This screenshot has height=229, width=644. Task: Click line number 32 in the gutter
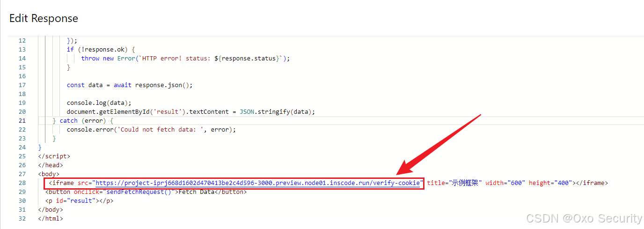point(22,219)
